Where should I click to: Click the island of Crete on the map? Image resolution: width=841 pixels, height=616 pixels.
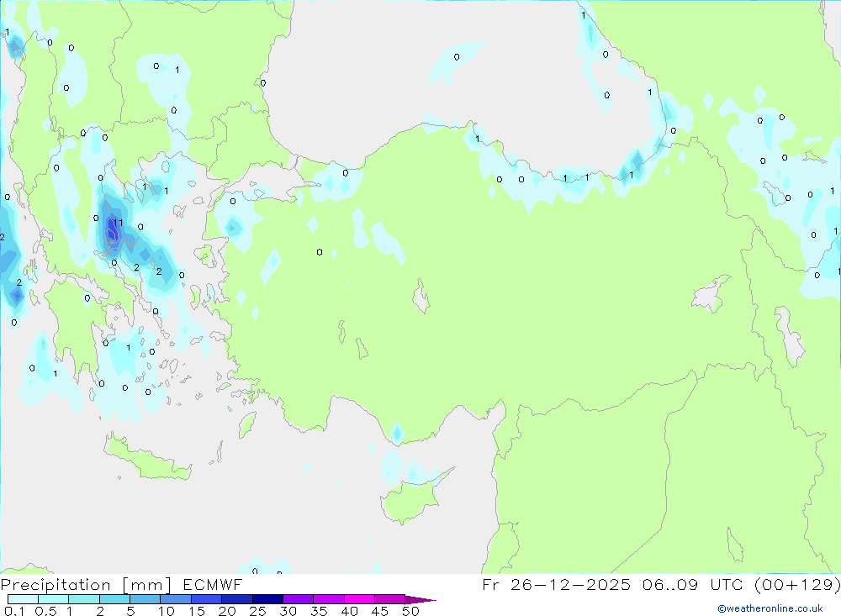146,460
